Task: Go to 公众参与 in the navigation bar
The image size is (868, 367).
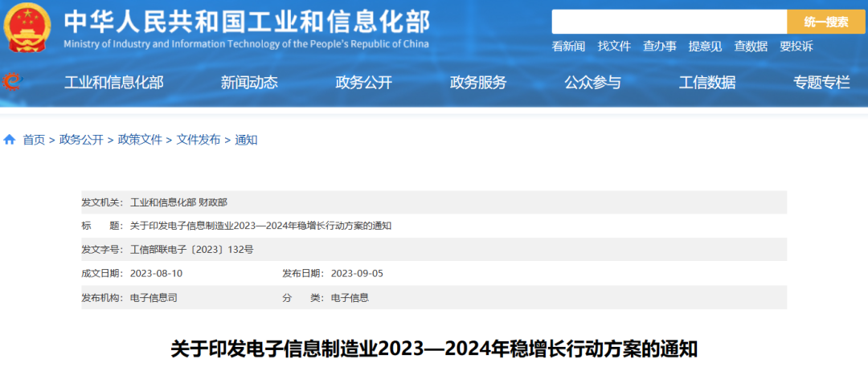Action: pos(593,83)
